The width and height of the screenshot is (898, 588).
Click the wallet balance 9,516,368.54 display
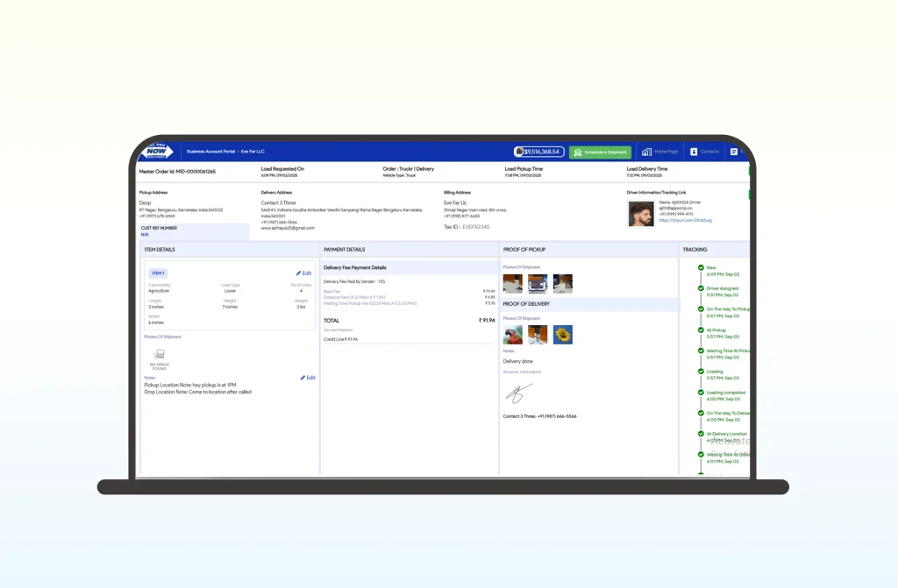[x=538, y=152]
